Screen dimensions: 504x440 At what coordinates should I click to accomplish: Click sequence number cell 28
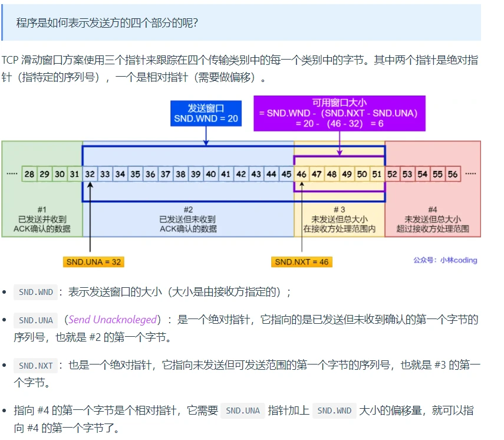(29, 174)
